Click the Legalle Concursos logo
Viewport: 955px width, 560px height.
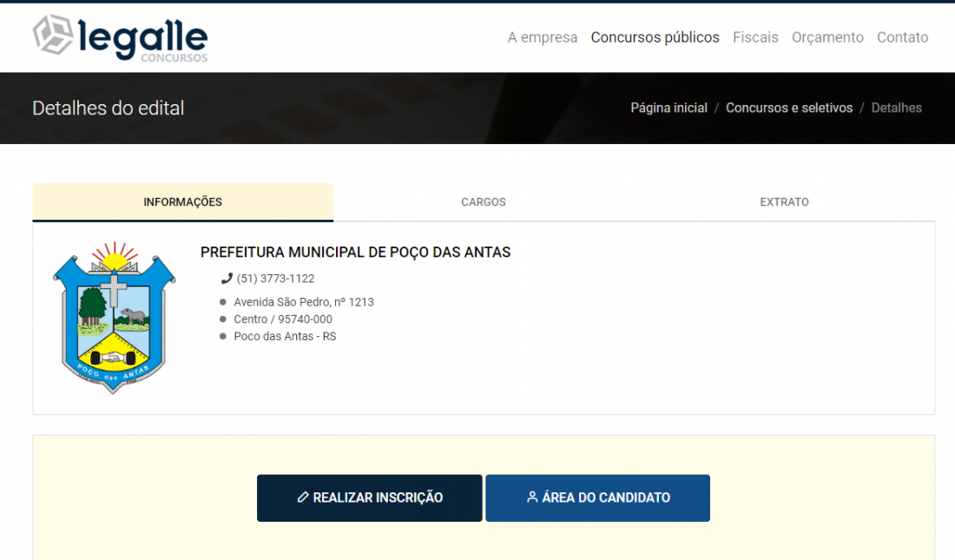[x=120, y=38]
